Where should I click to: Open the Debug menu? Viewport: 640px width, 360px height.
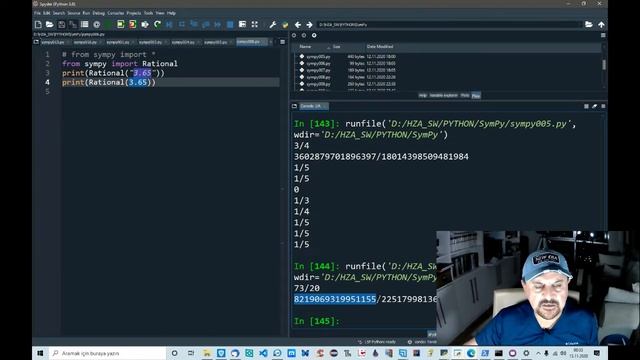(98, 13)
